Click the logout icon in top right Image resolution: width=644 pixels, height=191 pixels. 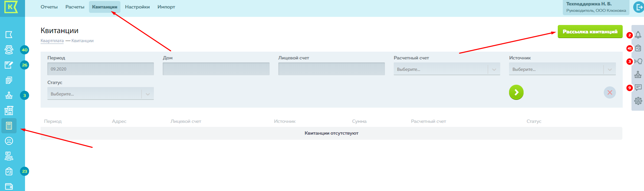click(638, 7)
